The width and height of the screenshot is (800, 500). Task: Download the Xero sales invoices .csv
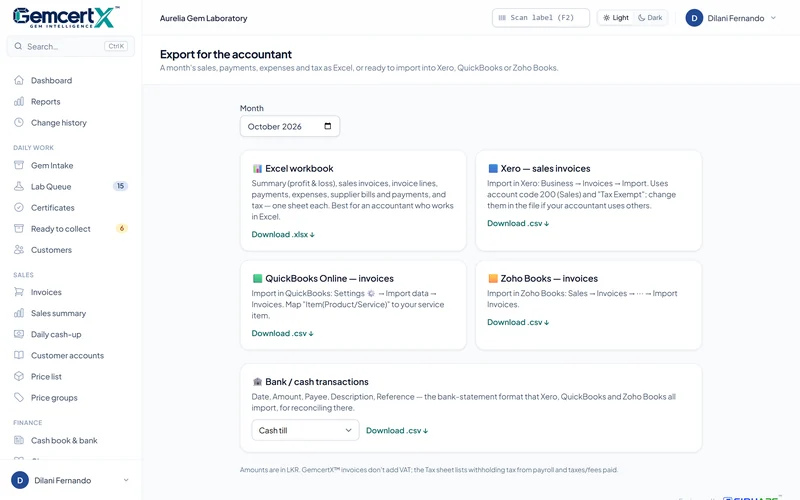[x=518, y=223]
